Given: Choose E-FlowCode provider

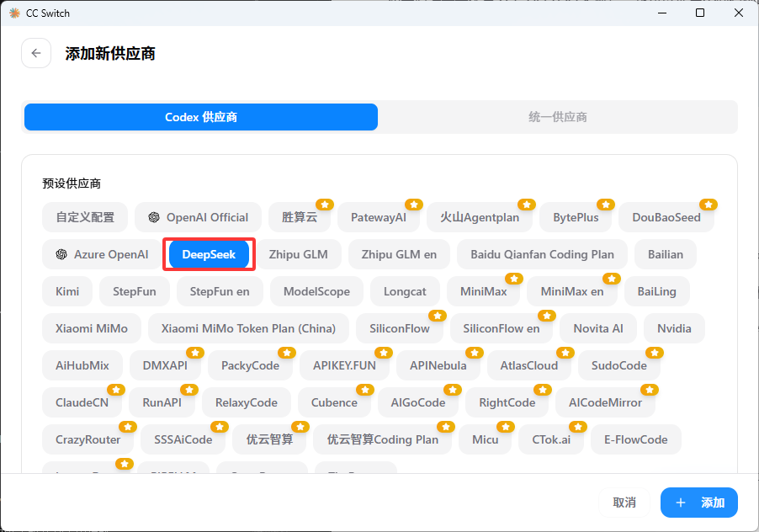Looking at the screenshot, I should tap(636, 439).
